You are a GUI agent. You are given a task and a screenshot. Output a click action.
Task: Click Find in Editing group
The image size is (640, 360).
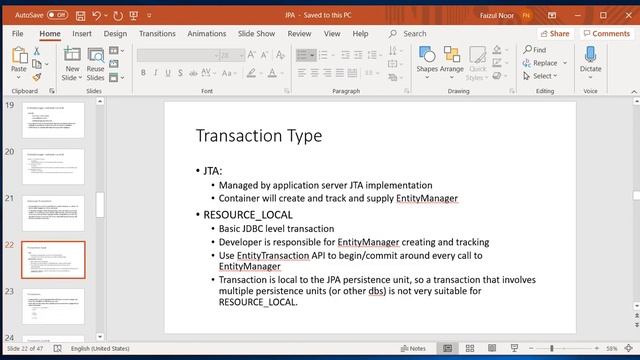pos(535,50)
